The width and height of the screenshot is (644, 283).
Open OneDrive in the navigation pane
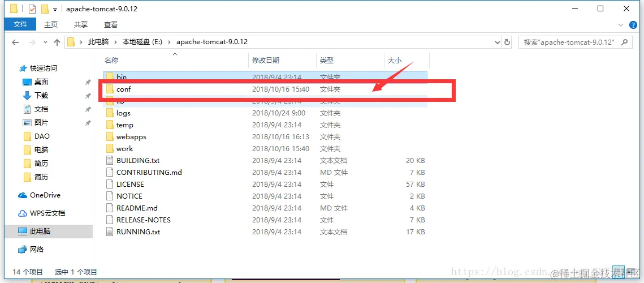45,195
